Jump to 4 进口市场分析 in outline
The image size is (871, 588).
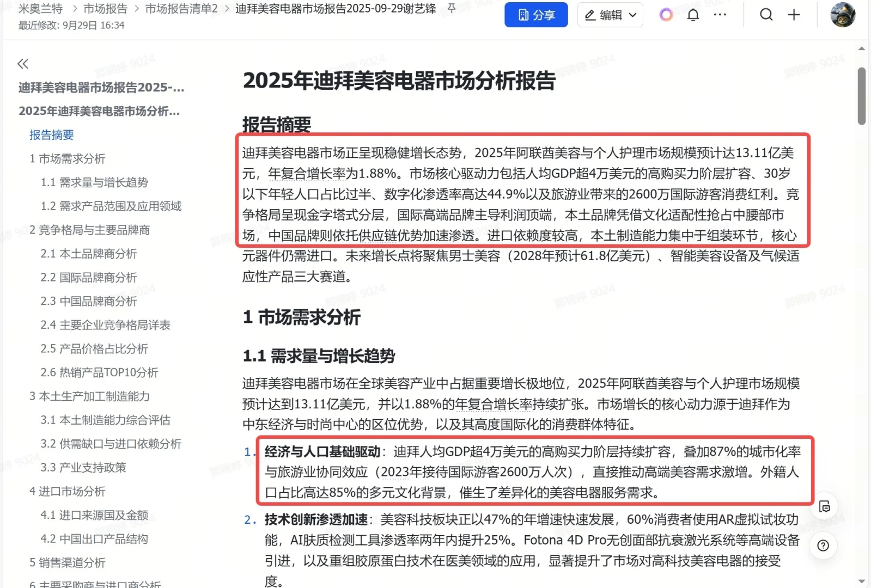tap(68, 492)
